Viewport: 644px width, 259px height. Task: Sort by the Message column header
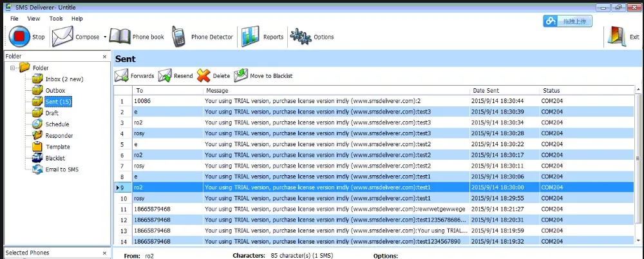tap(336, 90)
